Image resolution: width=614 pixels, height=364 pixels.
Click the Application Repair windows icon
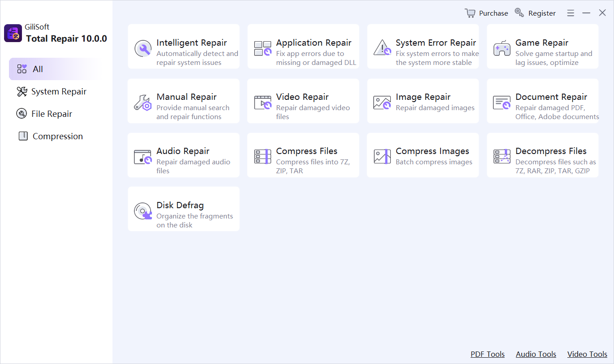263,48
